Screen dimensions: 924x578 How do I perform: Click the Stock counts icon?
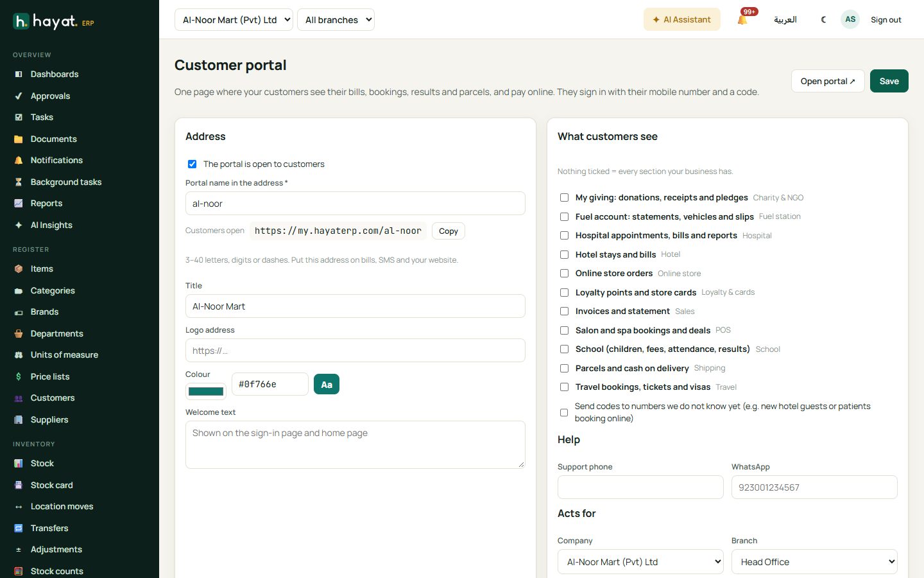click(19, 571)
